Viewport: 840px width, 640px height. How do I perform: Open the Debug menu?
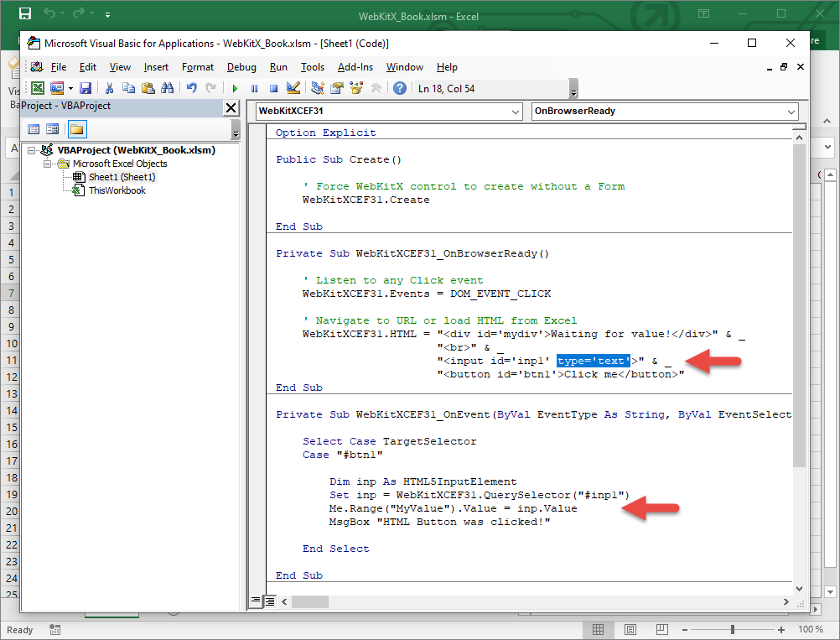point(241,67)
